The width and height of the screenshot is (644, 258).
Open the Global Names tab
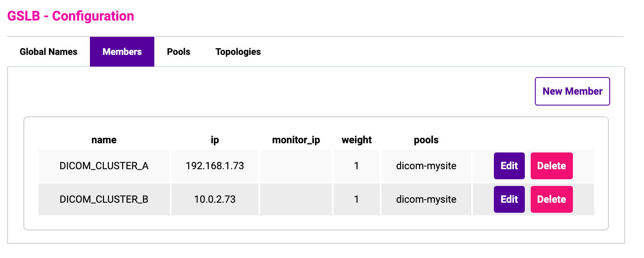click(x=49, y=52)
